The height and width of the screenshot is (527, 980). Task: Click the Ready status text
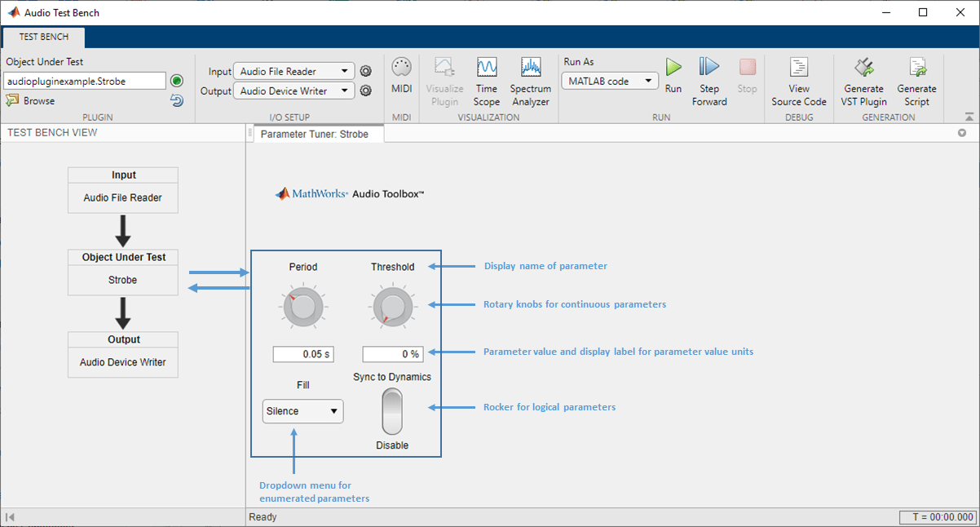pyautogui.click(x=263, y=517)
